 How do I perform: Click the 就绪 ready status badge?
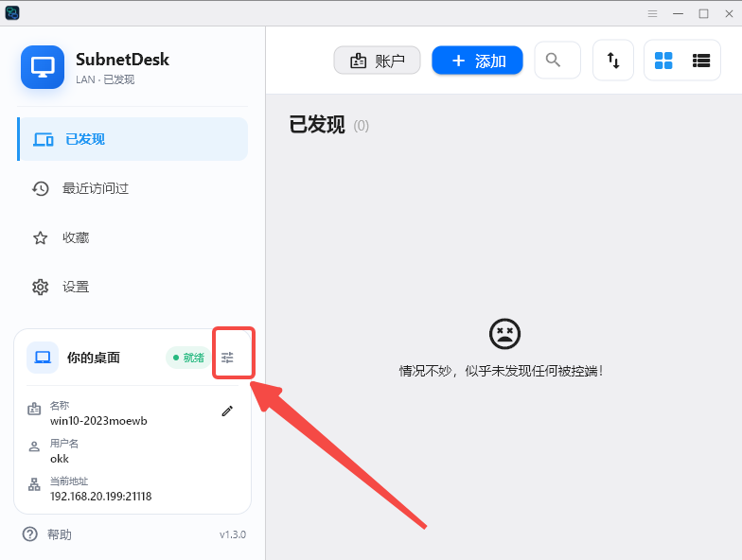click(x=188, y=358)
